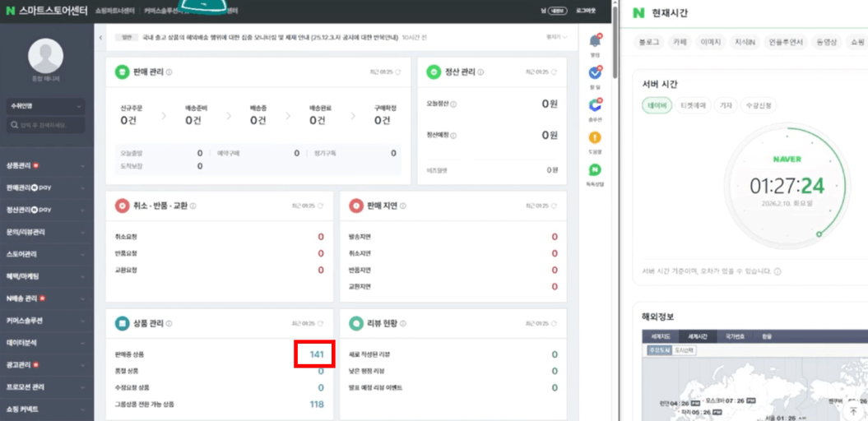Click the profile avatar image
This screenshot has height=421, width=868.
[x=46, y=55]
